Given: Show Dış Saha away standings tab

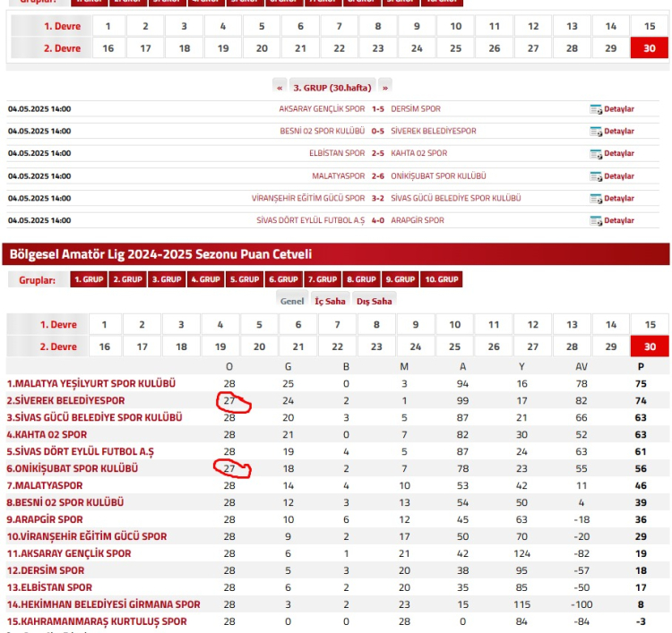Looking at the screenshot, I should tap(374, 302).
